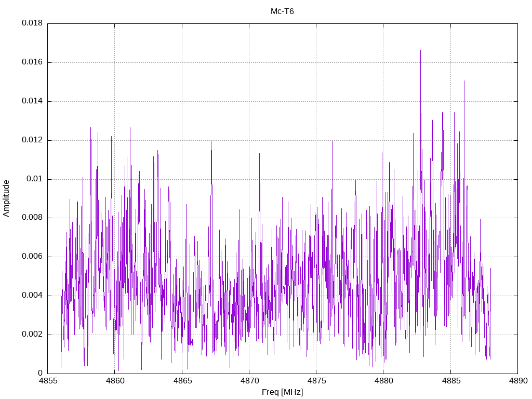Select the 0.018 y-axis tick label
Screen dimensions: 532x399
[x=32, y=23]
